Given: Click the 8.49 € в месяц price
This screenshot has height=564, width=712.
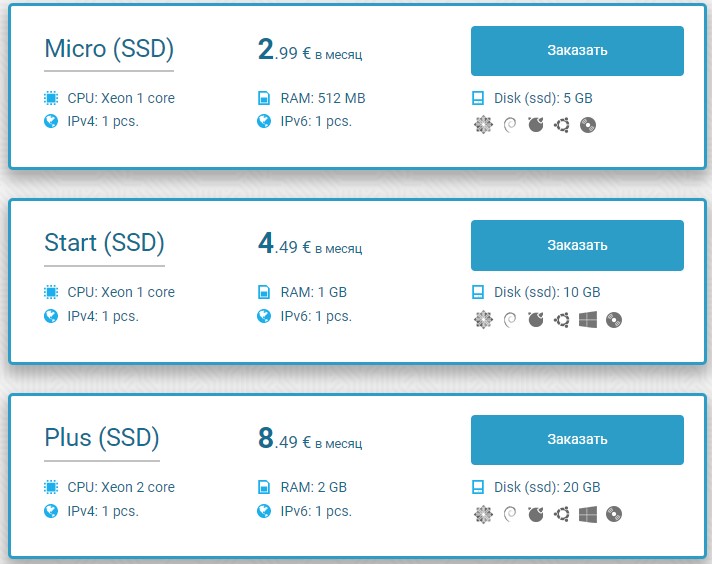Looking at the screenshot, I should coord(310,439).
